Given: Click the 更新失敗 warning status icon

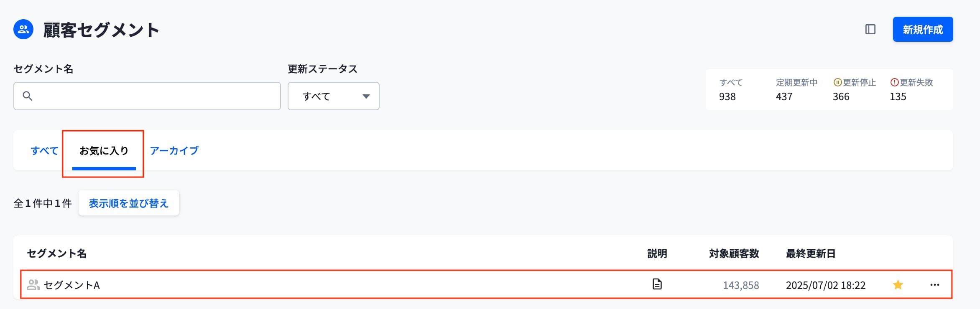Looking at the screenshot, I should pyautogui.click(x=894, y=82).
